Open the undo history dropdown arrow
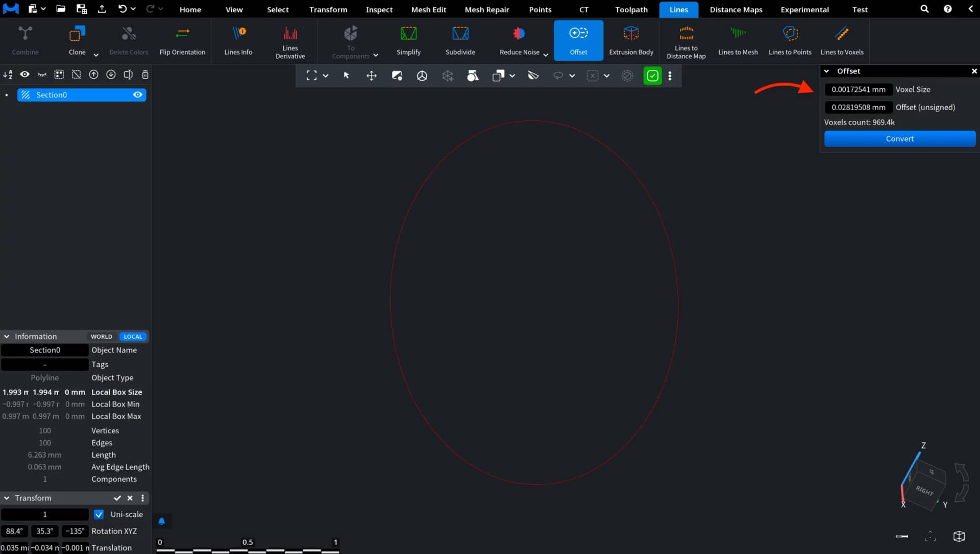The image size is (980, 554). pyautogui.click(x=133, y=9)
